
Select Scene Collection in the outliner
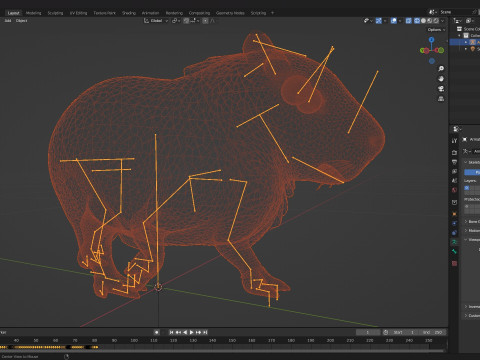[x=470, y=29]
